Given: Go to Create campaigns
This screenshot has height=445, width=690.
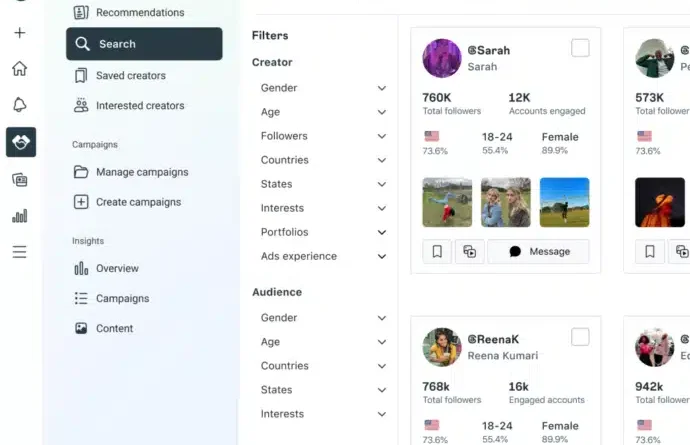Looking at the screenshot, I should 139,202.
